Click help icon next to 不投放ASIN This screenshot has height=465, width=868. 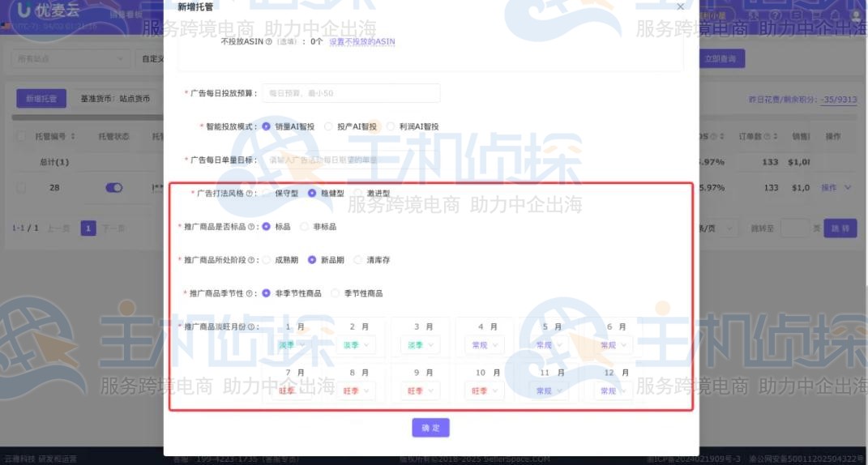click(x=268, y=41)
